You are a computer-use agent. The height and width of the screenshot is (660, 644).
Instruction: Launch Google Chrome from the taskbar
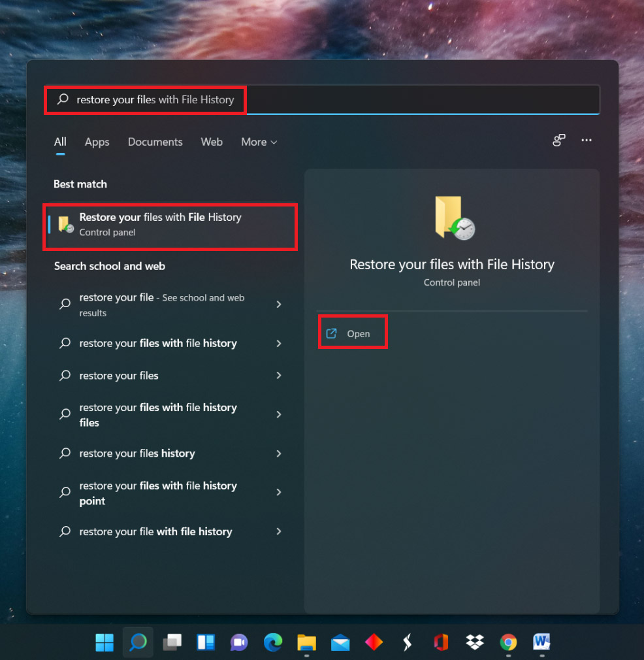coord(508,642)
